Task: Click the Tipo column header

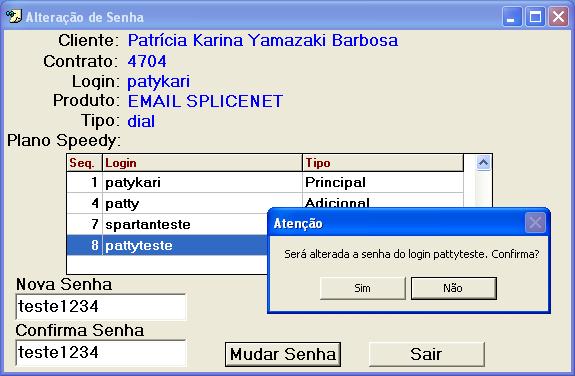Action: (x=383, y=163)
